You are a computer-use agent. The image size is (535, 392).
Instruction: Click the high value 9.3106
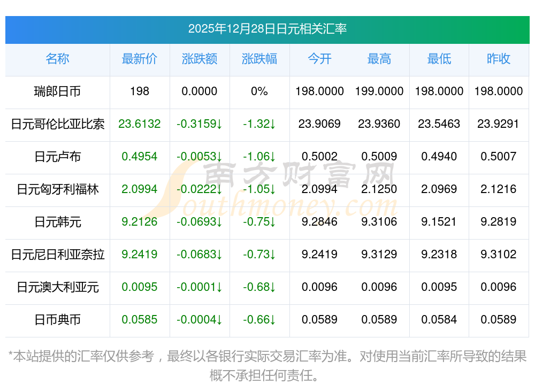[x=379, y=222]
